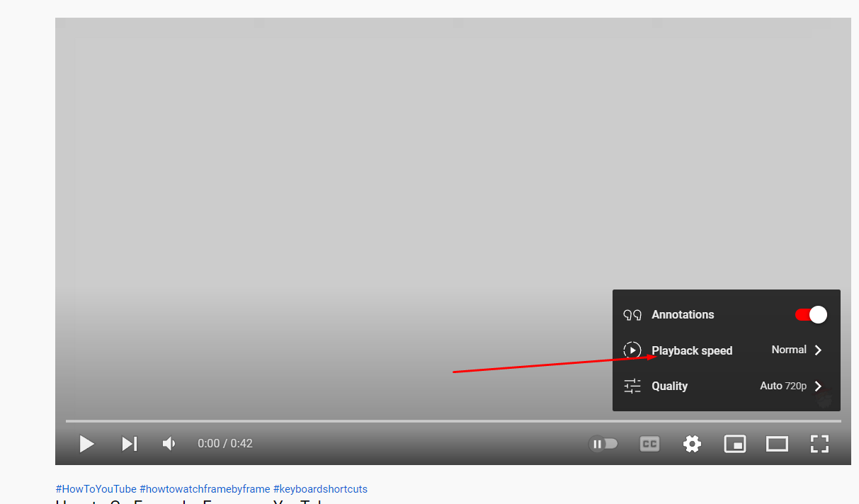
Task: Click the #keyboardshortcuts hashtag link
Action: click(x=319, y=488)
